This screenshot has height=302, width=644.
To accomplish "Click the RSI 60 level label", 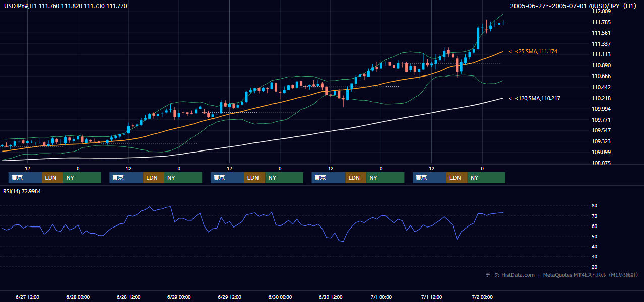I will point(595,226).
